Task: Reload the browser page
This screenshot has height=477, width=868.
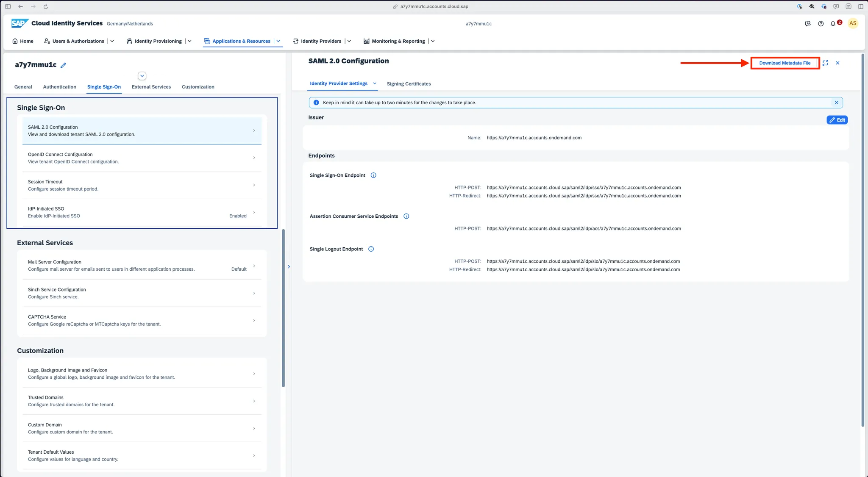Action: (x=46, y=6)
